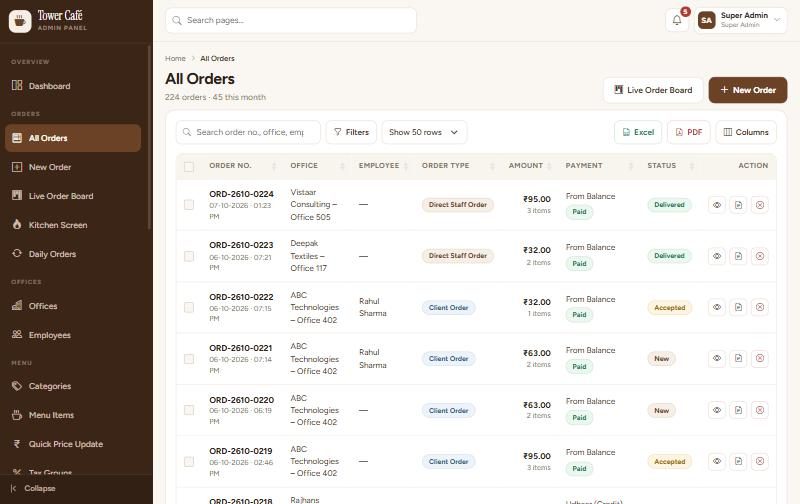Cancel order ORD-2610-0219 with X icon

point(760,461)
